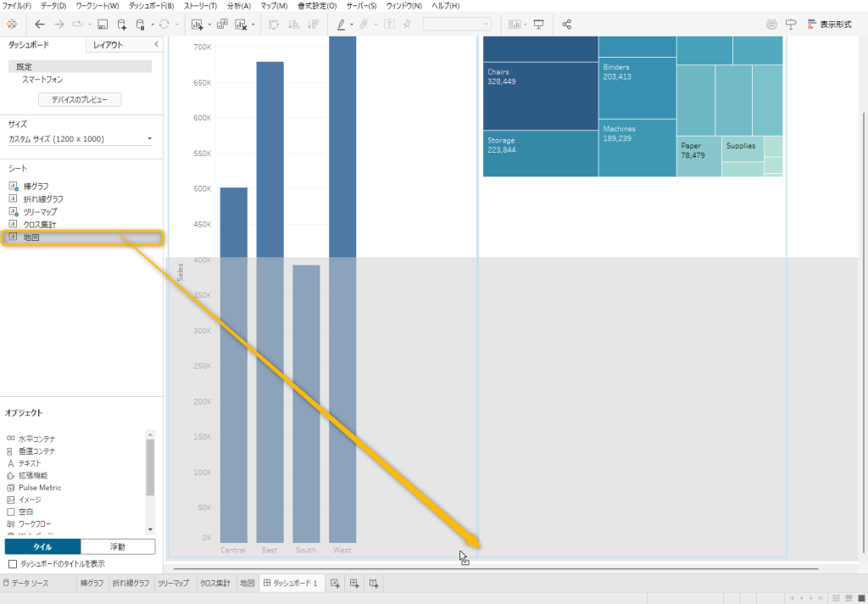Enable ダッシュボードのタイトルを表示 checkbox
Screen dimensions: 868x604
[12, 563]
